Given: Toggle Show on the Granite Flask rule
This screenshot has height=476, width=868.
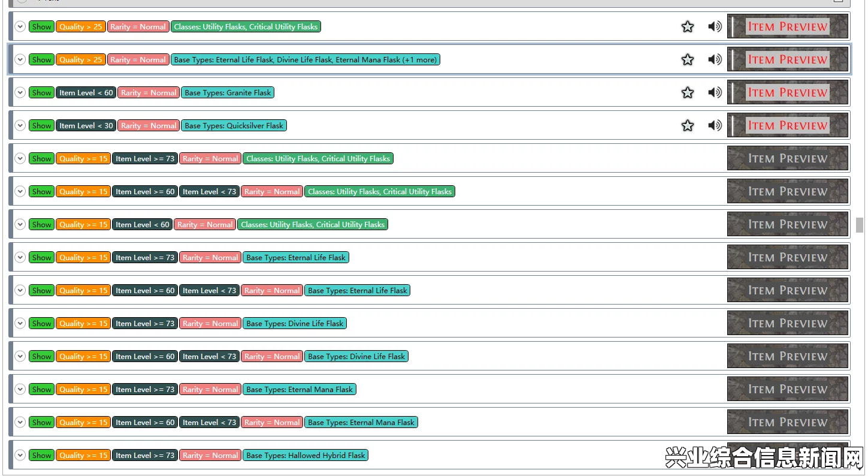Looking at the screenshot, I should point(42,92).
